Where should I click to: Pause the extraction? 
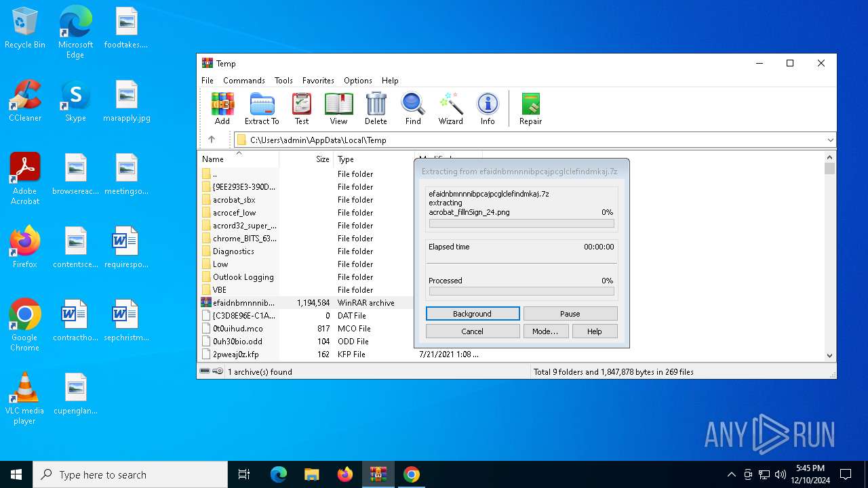[x=570, y=314]
